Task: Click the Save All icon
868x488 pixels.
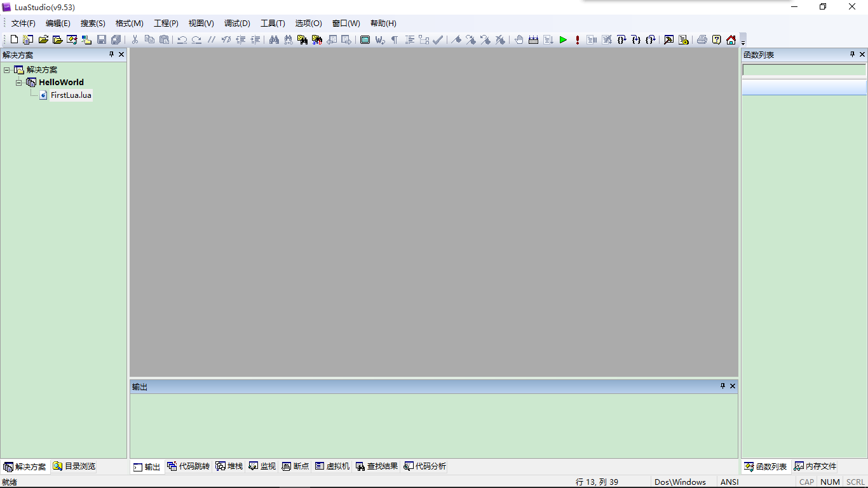Action: (116, 39)
